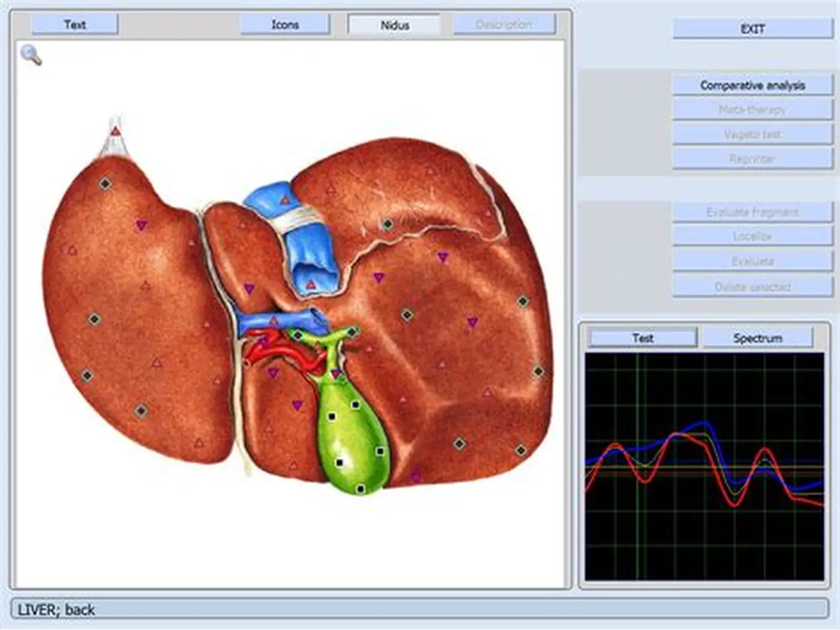Click the Localize button
Image resolution: width=840 pixels, height=630 pixels.
[752, 236]
